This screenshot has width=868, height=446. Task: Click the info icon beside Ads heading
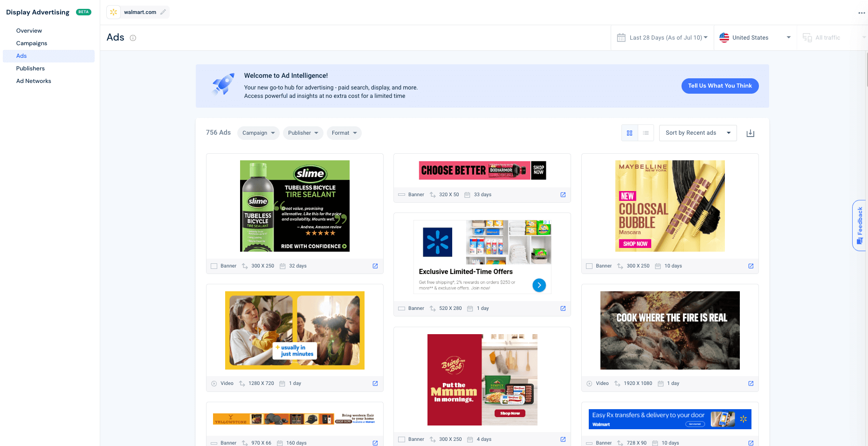[133, 38]
